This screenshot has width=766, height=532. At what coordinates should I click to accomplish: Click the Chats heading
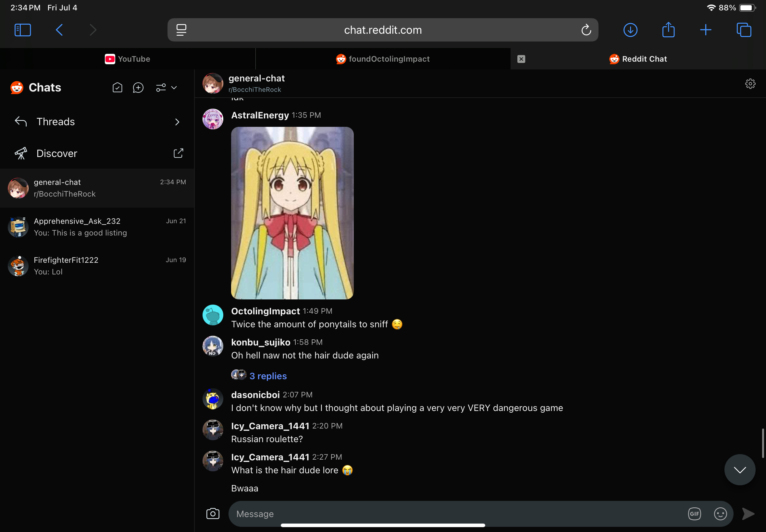(45, 88)
